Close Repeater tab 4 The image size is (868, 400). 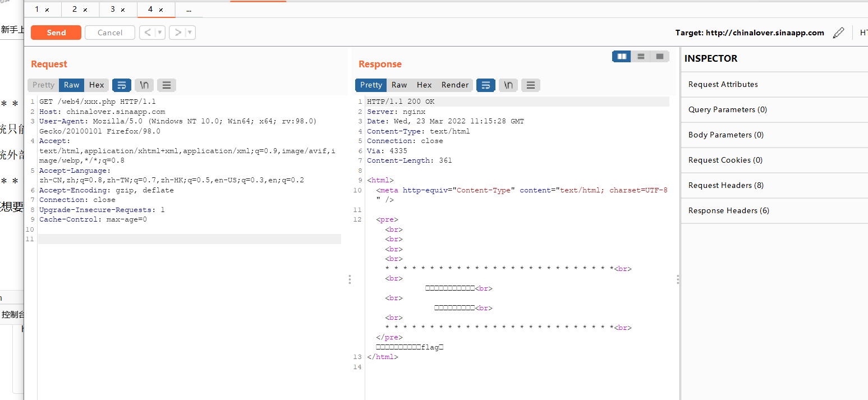coord(161,10)
